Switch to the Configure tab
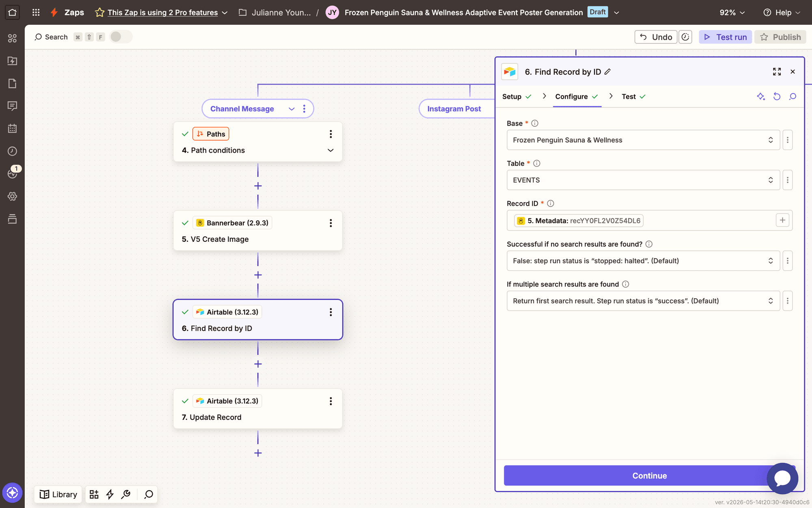The image size is (812, 508). click(577, 97)
